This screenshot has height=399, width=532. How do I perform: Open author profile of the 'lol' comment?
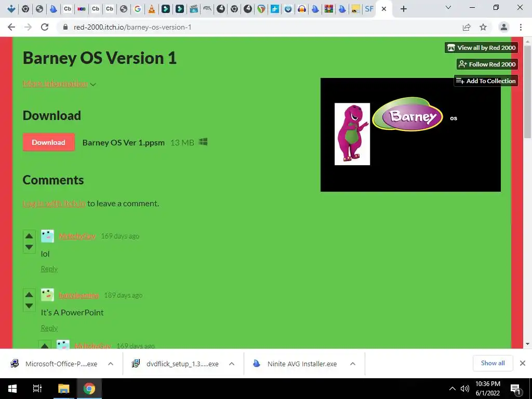pyautogui.click(x=77, y=236)
